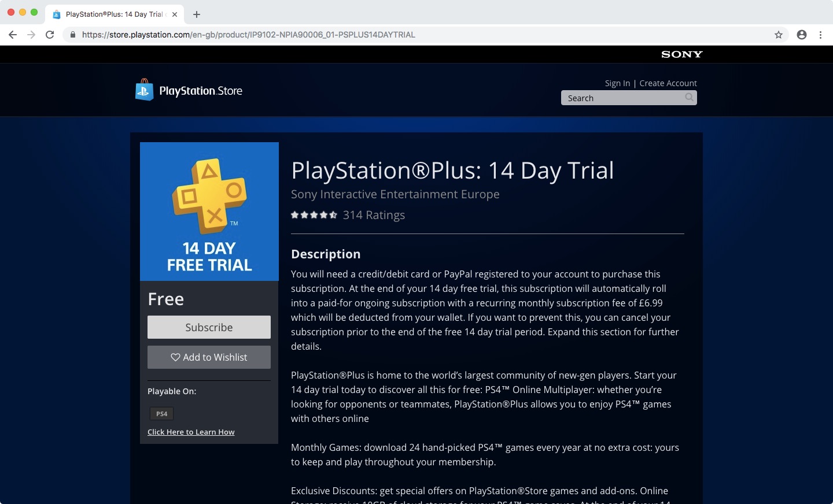Open the Chrome profile avatar icon

click(x=802, y=35)
